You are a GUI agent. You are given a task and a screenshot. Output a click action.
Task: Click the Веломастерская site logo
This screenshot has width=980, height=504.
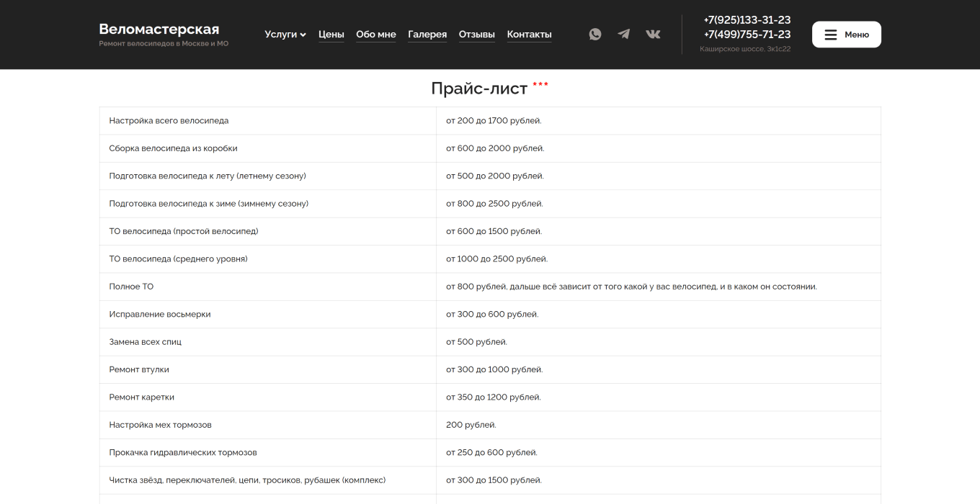point(159,30)
